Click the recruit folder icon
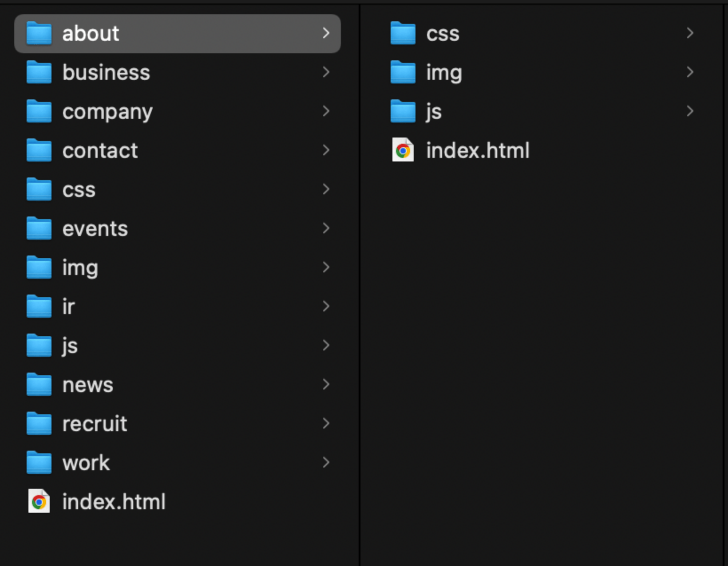 coord(39,424)
